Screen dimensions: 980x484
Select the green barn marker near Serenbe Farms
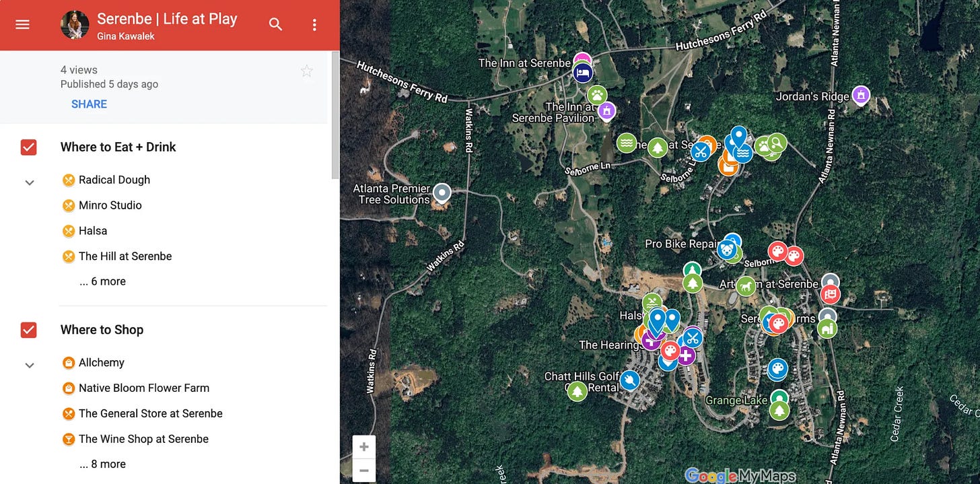pyautogui.click(x=827, y=329)
